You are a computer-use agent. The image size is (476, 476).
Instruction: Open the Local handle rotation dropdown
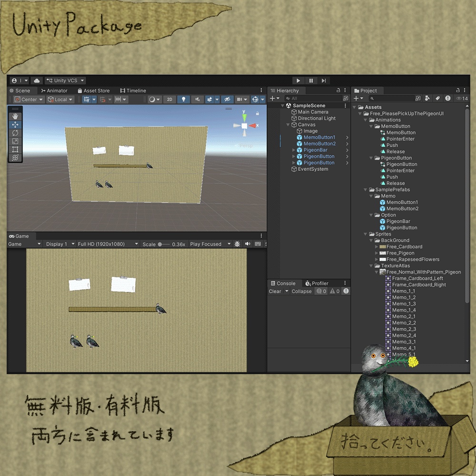[x=60, y=99]
